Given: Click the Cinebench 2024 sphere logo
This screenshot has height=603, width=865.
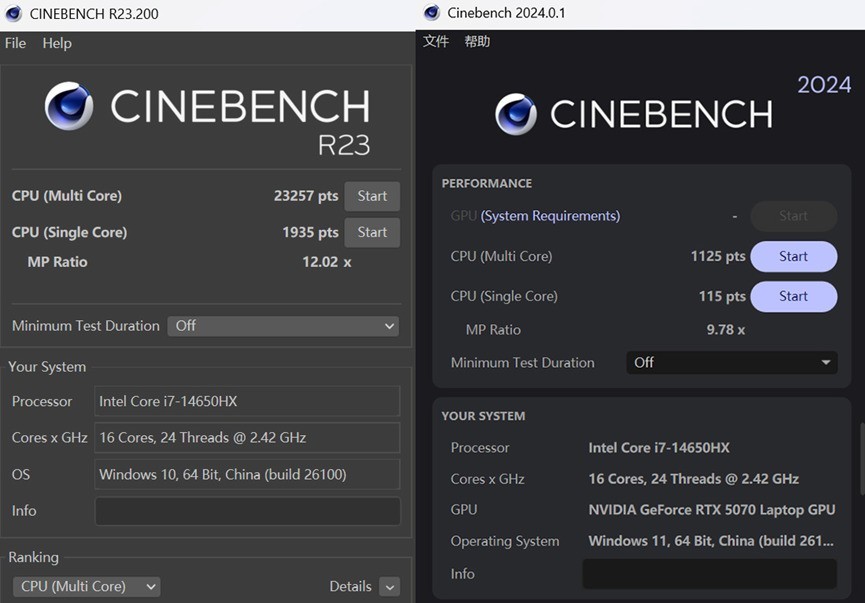Looking at the screenshot, I should point(516,114).
